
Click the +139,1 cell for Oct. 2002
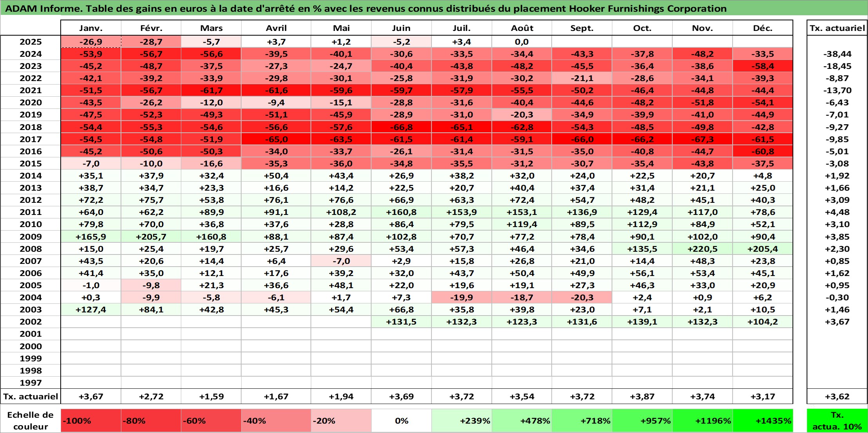point(642,321)
